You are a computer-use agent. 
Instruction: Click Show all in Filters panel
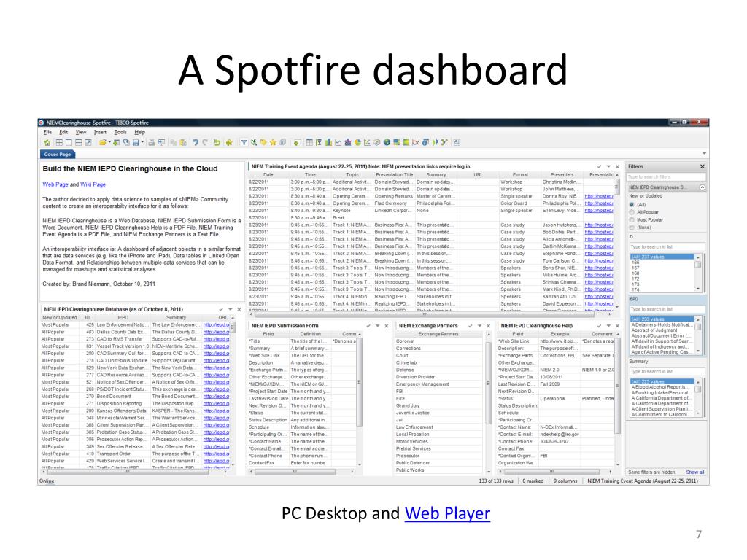pyautogui.click(x=695, y=472)
